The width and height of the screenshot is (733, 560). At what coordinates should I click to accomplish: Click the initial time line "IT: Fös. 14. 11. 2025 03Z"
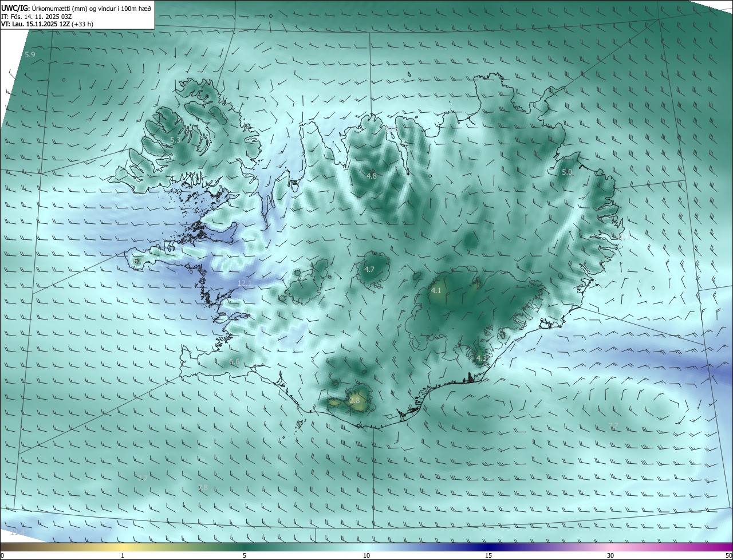pyautogui.click(x=38, y=16)
